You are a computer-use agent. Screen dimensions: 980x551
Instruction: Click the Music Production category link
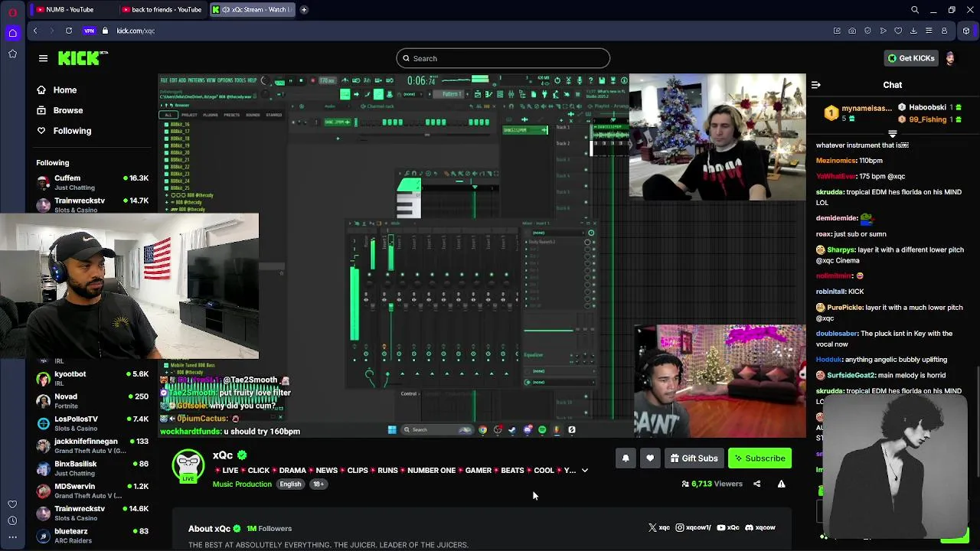242,484
